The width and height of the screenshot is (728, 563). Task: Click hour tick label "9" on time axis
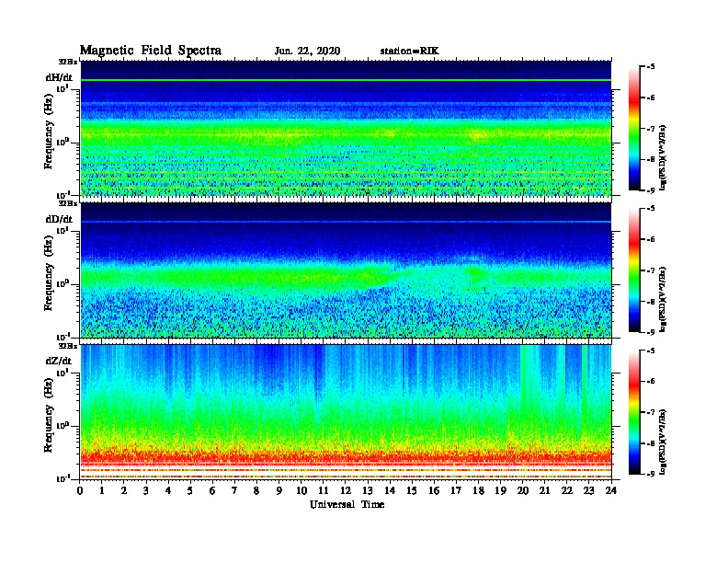tap(279, 490)
